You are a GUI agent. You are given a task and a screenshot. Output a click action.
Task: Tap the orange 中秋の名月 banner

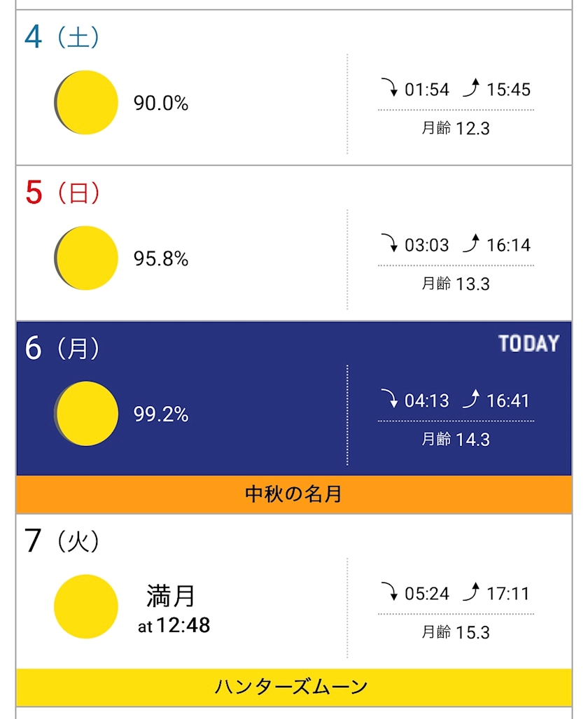pos(294,494)
